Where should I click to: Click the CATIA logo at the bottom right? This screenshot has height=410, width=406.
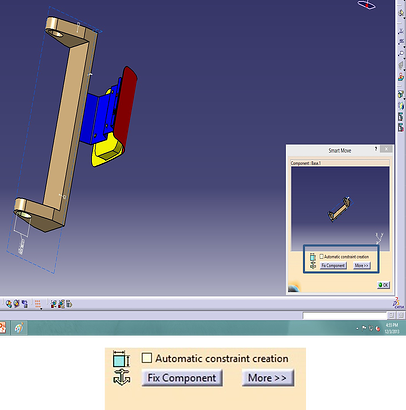[399, 303]
